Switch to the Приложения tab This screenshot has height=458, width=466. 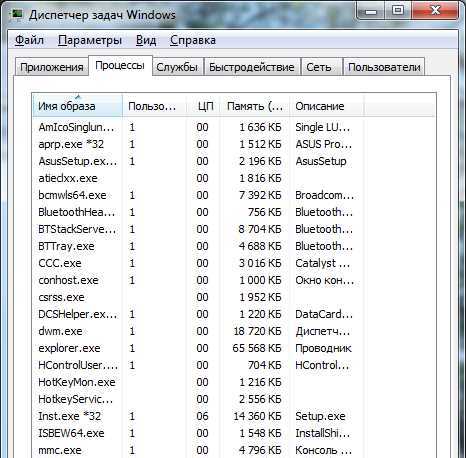[52, 67]
